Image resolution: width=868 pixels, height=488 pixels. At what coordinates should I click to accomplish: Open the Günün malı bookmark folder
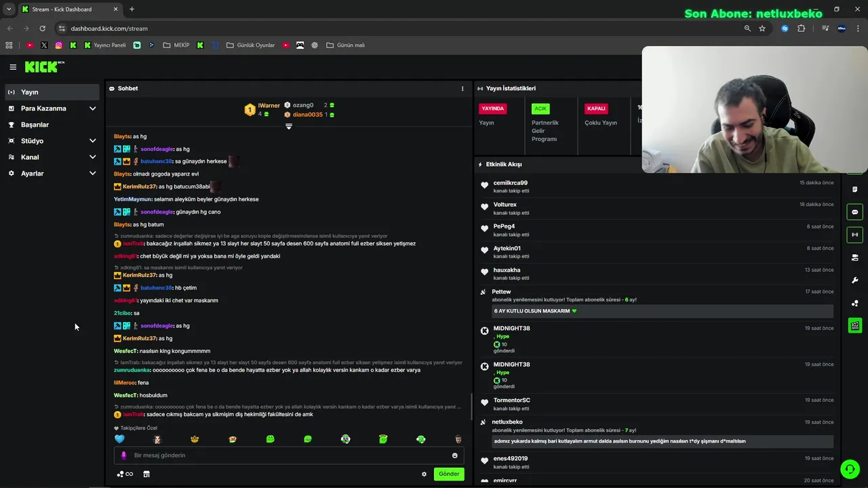click(346, 45)
